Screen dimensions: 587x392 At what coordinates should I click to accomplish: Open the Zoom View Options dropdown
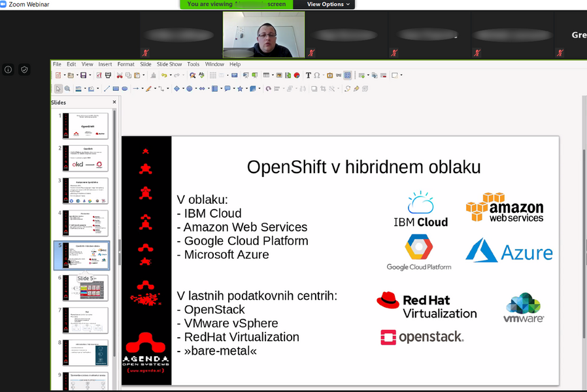tap(328, 4)
